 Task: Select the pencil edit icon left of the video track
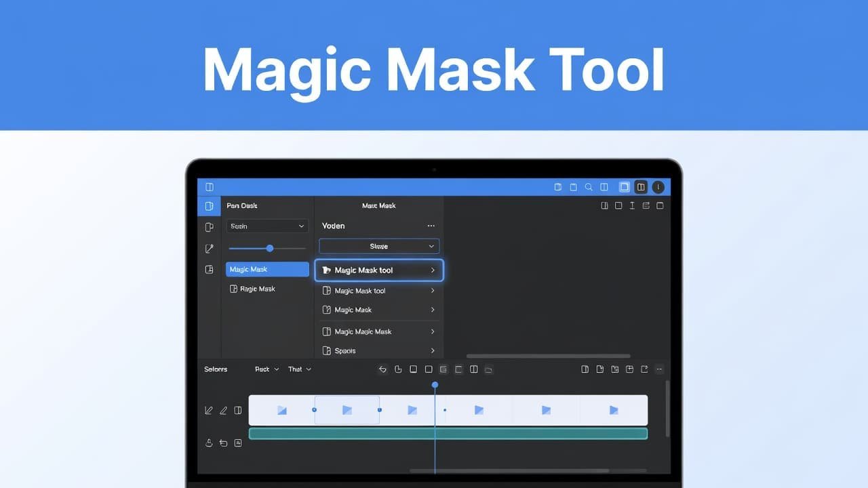pyautogui.click(x=209, y=410)
